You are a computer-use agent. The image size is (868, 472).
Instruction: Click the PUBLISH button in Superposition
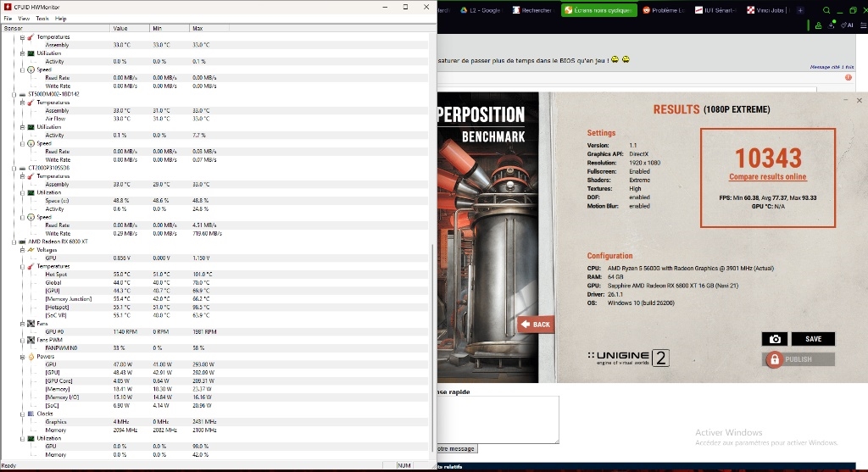(798, 359)
